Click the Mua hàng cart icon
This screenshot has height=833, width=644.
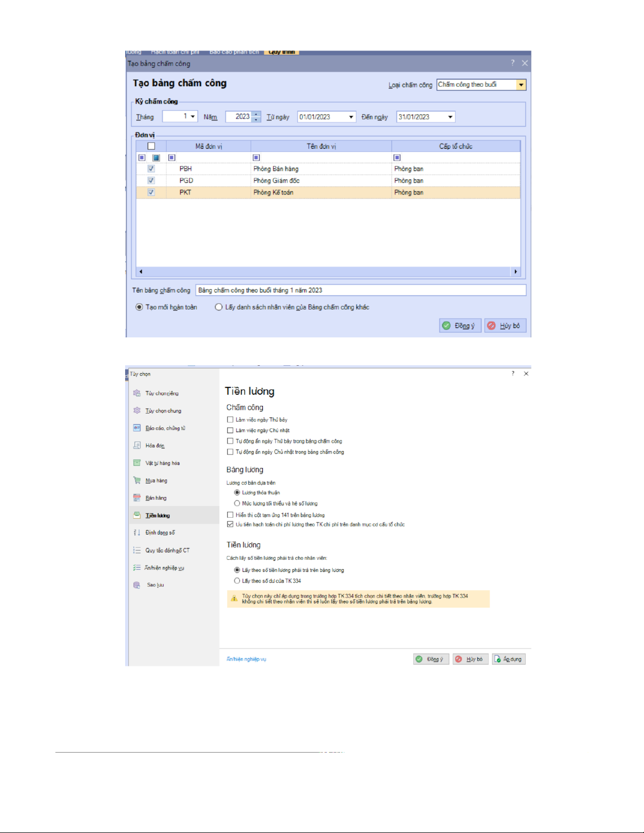(x=137, y=480)
